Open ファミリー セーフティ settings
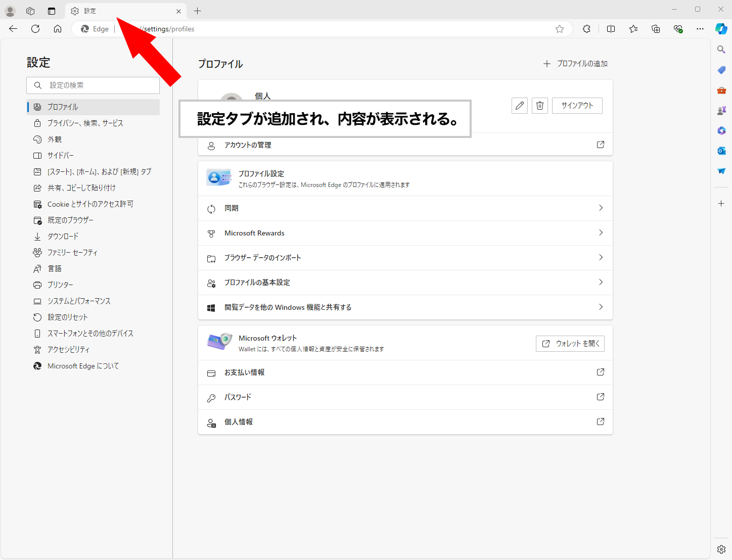 93,253
